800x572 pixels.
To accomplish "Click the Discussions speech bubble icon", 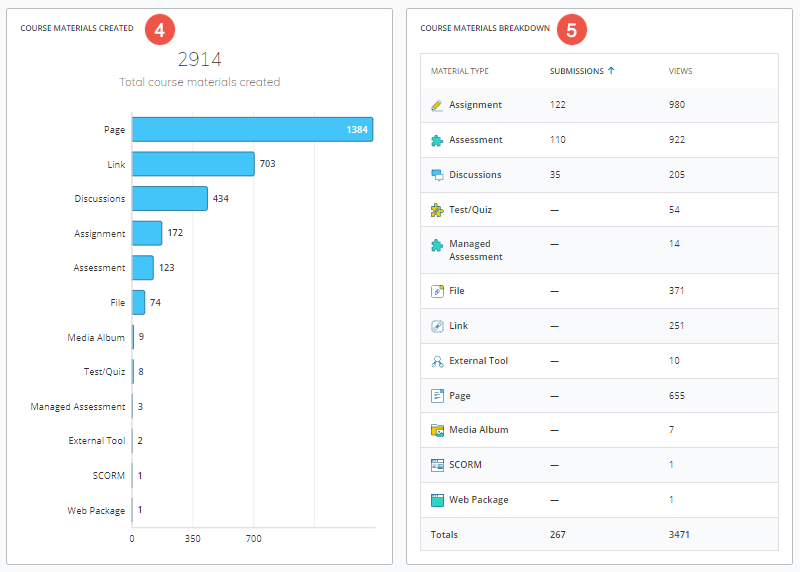I will tap(437, 175).
